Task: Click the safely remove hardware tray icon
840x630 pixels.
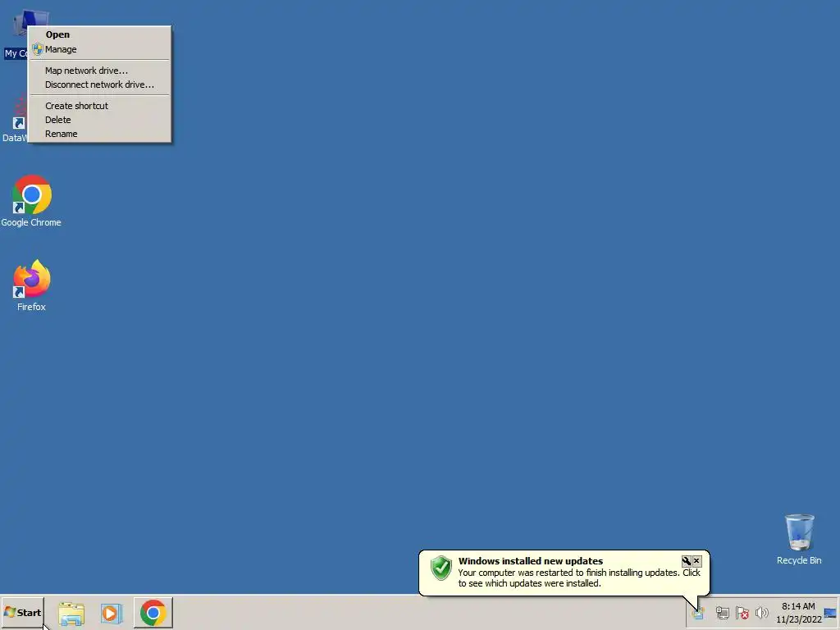Action: [722, 613]
